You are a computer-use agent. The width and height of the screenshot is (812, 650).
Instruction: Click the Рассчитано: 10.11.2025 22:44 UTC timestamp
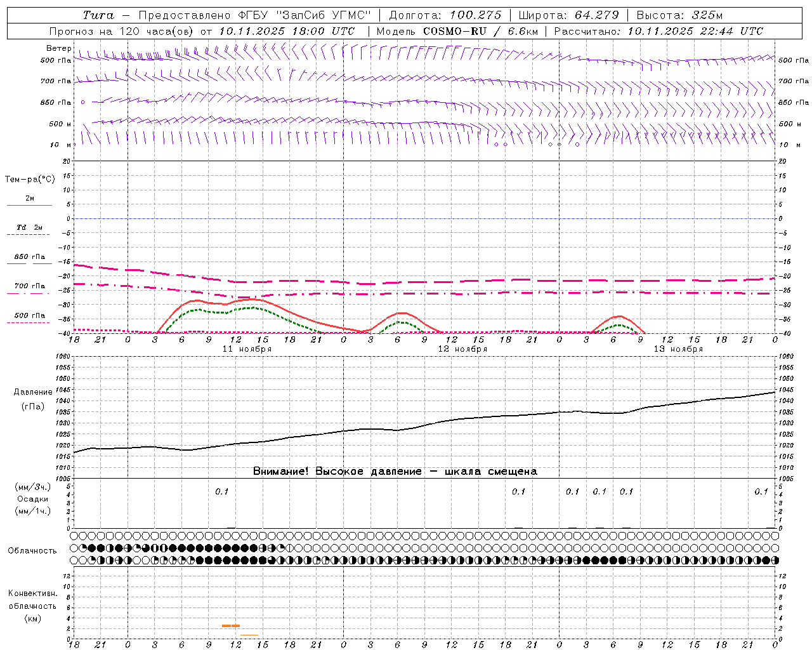pos(658,31)
